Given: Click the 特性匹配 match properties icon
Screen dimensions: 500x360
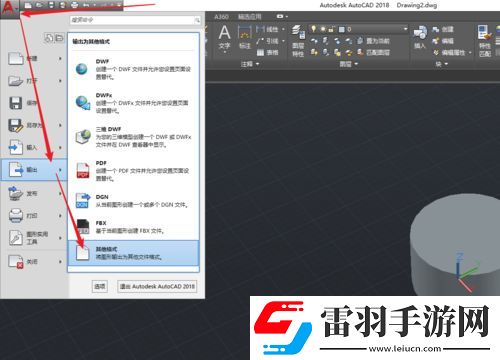Looking at the screenshot, I should 485,41.
